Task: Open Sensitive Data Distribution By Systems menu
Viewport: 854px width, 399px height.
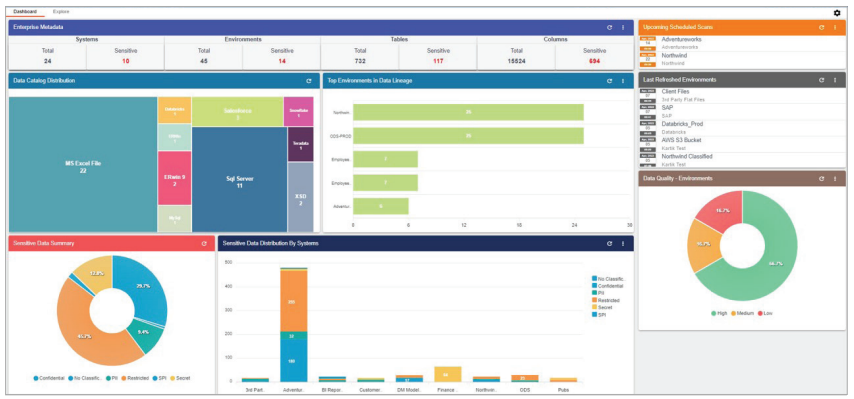Action: [623, 243]
